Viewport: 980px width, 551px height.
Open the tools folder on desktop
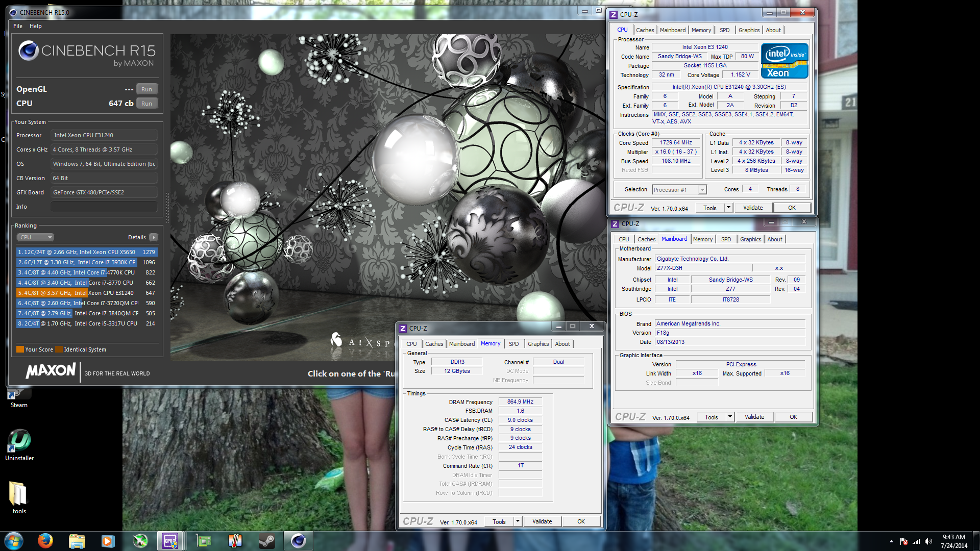[19, 497]
